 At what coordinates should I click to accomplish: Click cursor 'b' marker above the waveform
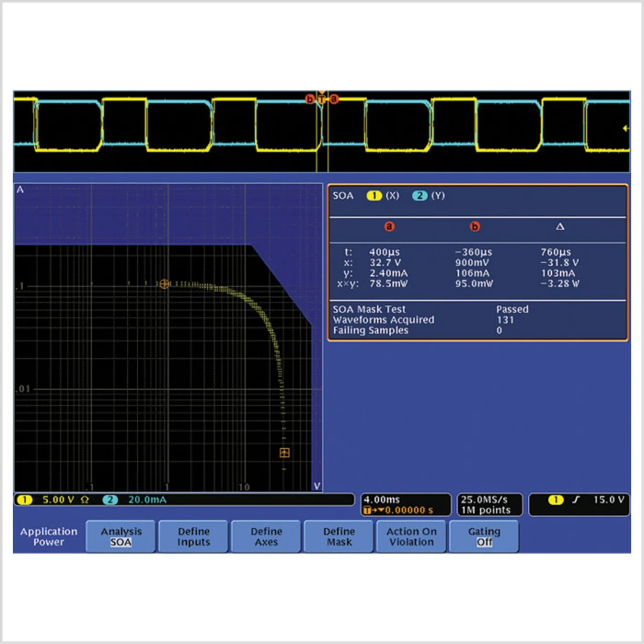pyautogui.click(x=310, y=99)
